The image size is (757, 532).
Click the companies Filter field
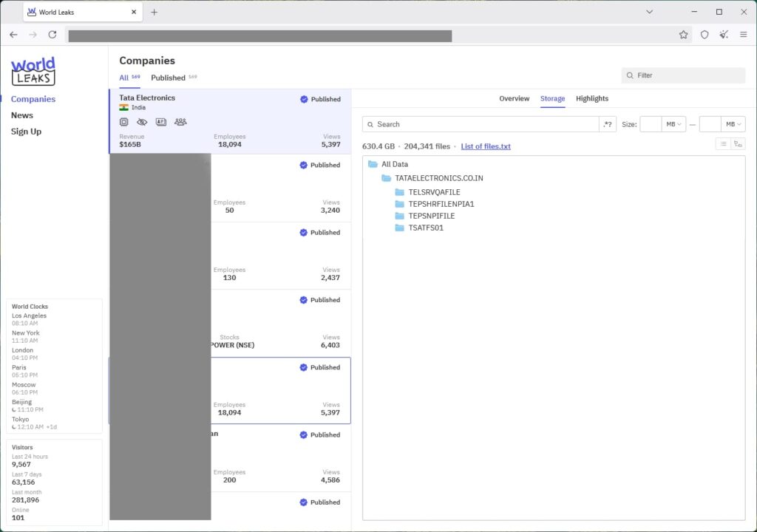tap(683, 75)
